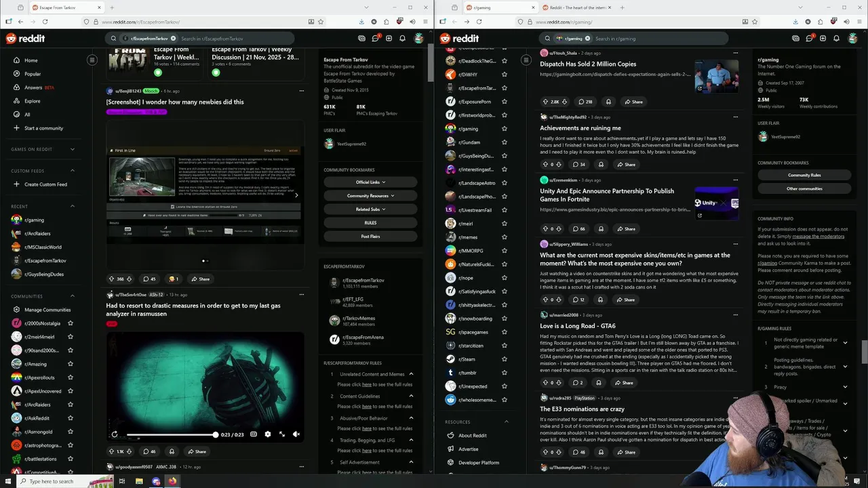Screen dimensions: 868x488
Task: Collapse the Recent section
Action: [x=73, y=206]
